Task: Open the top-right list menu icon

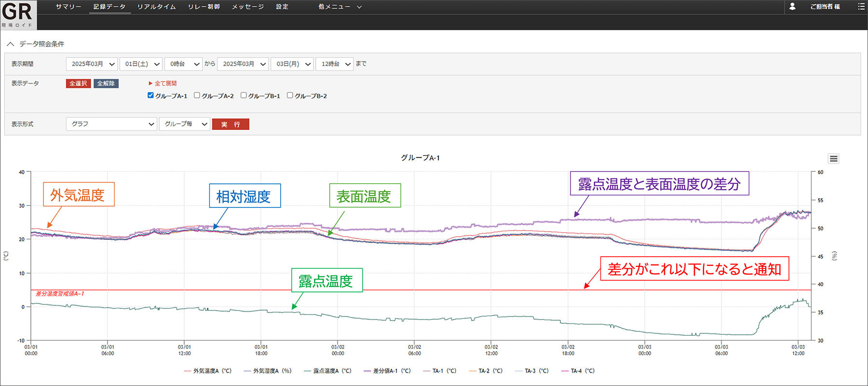Action: click(861, 6)
